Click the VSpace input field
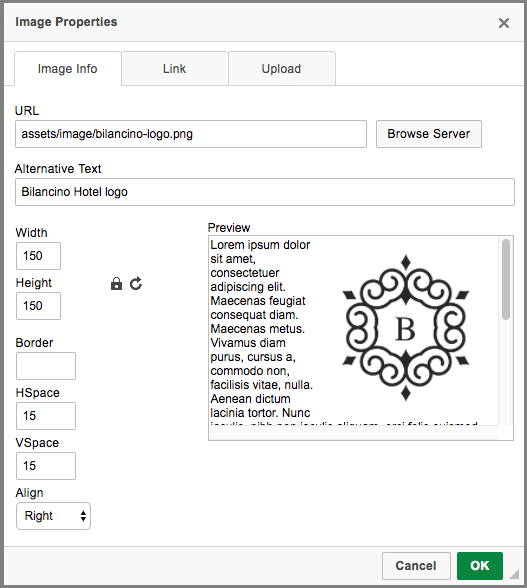 tap(46, 466)
